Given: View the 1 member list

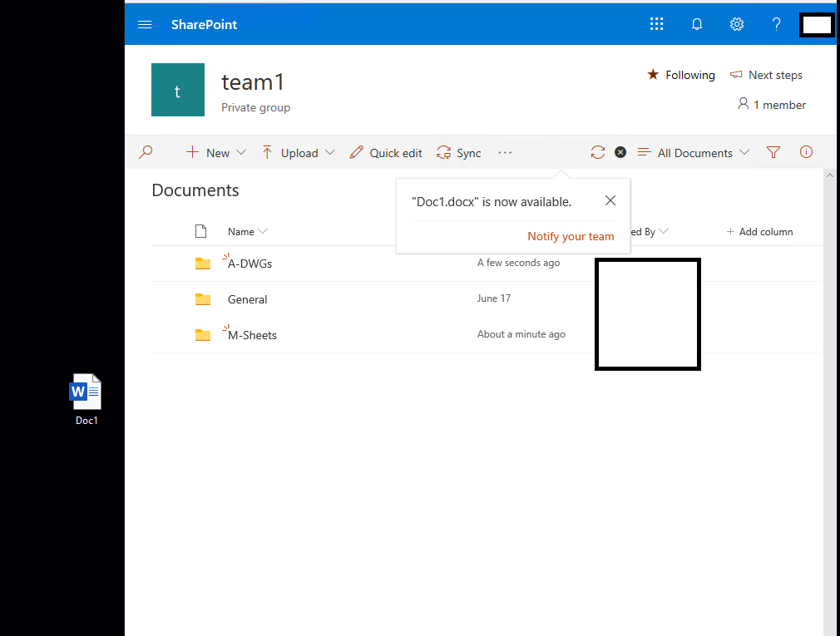Looking at the screenshot, I should 772,105.
